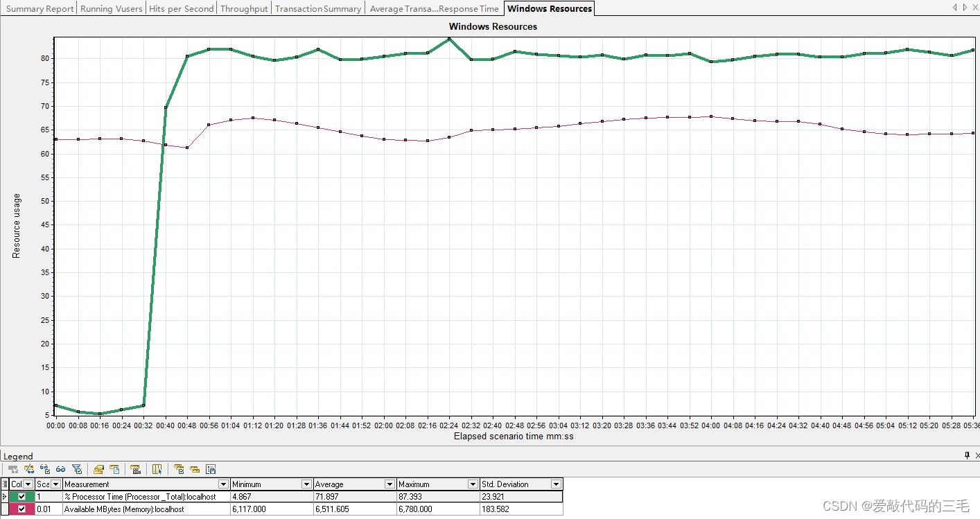Switch to the Throughput tab
This screenshot has height=519, width=980.
tap(244, 8)
